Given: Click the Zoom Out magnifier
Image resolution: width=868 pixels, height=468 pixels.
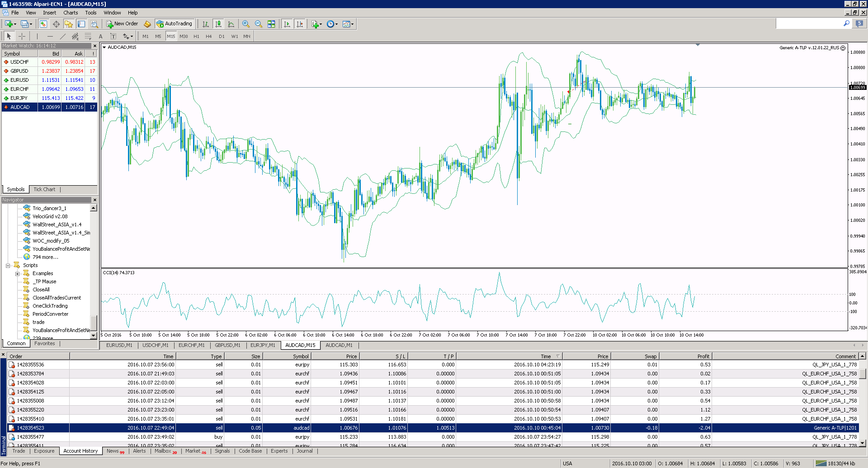Looking at the screenshot, I should pos(258,24).
